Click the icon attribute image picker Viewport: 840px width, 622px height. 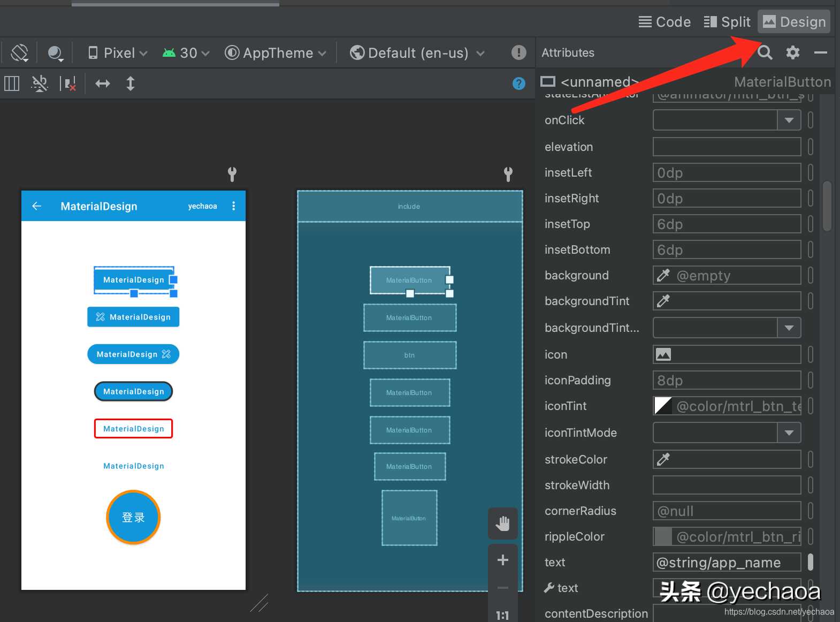click(663, 354)
